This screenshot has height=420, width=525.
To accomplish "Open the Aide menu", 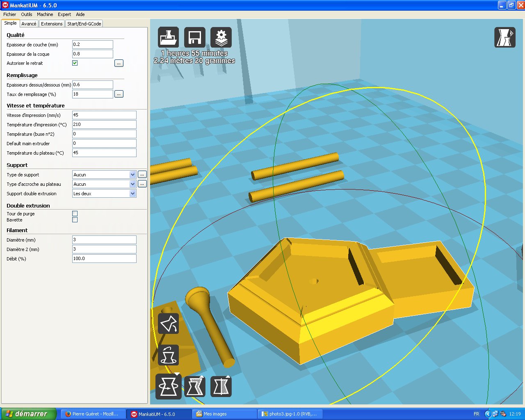I will click(x=80, y=14).
